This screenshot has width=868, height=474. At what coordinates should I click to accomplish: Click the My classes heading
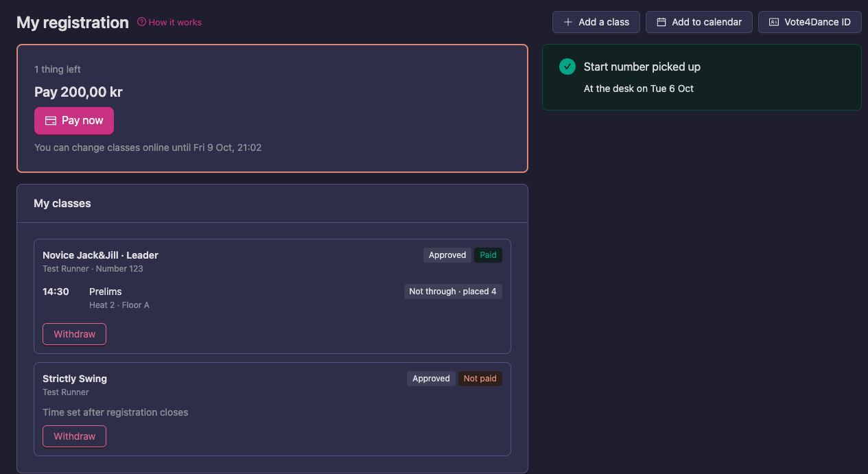(x=62, y=203)
